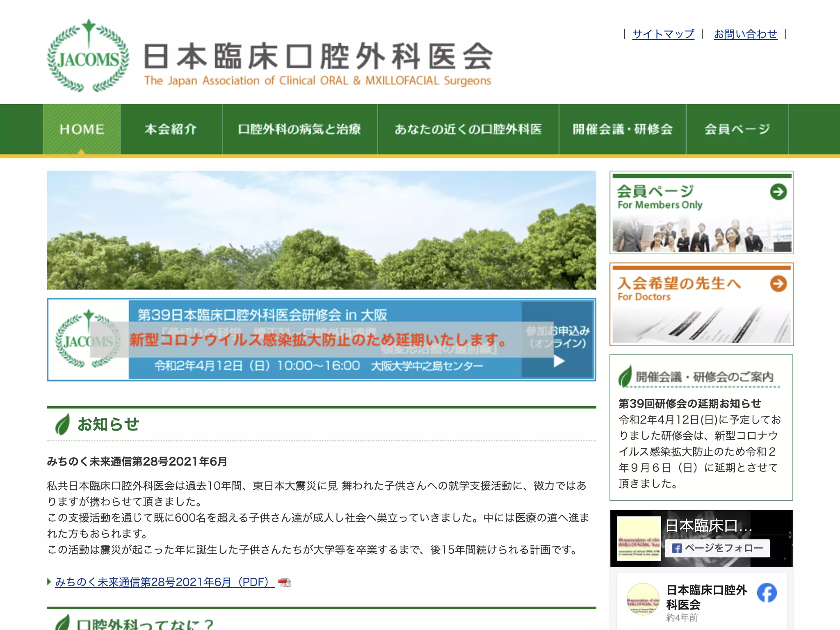
Task: Open the For Members Only photo banner
Action: (701, 212)
